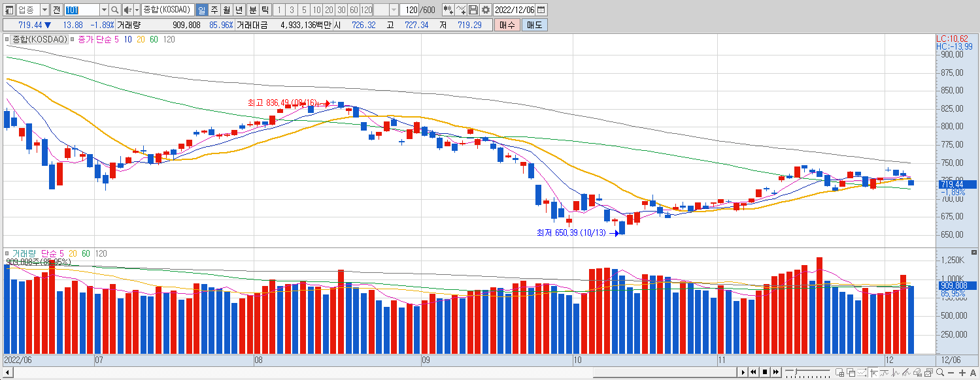This screenshot has width=980, height=380.
Task: Click the current price tag 719.44 on axis
Action: click(958, 185)
